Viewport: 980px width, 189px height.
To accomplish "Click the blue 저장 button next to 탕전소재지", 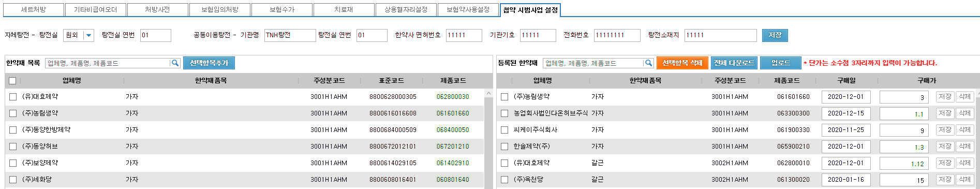I will [x=775, y=35].
